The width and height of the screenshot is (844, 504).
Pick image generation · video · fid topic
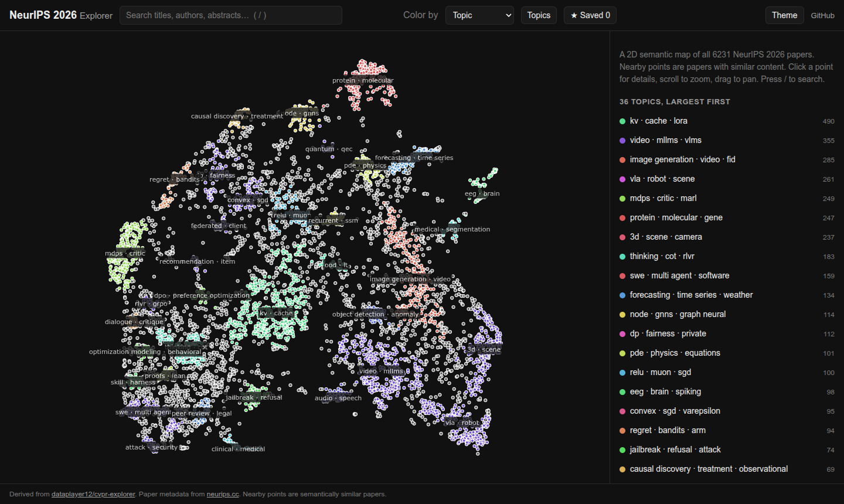click(727, 159)
